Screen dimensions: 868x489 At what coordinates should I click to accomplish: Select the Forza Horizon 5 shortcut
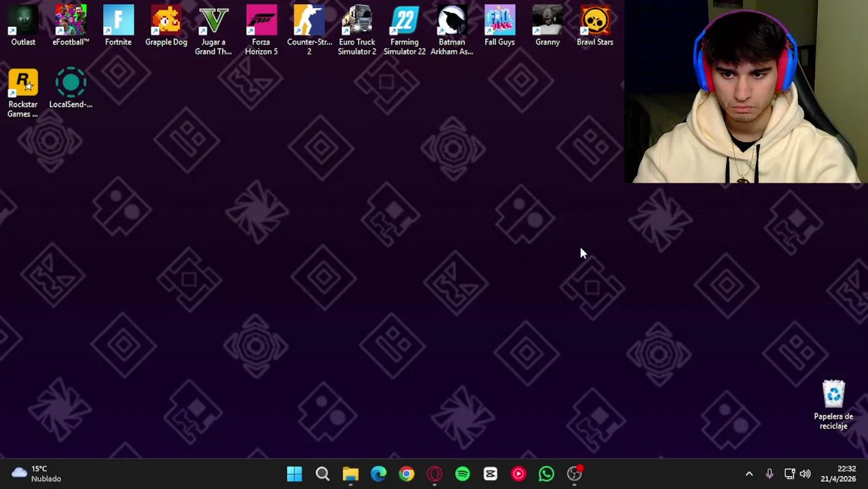(x=261, y=30)
